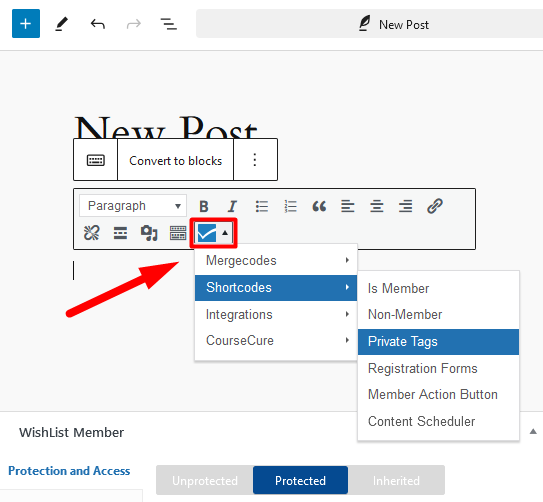Click the WishList Member panel heading

(71, 432)
